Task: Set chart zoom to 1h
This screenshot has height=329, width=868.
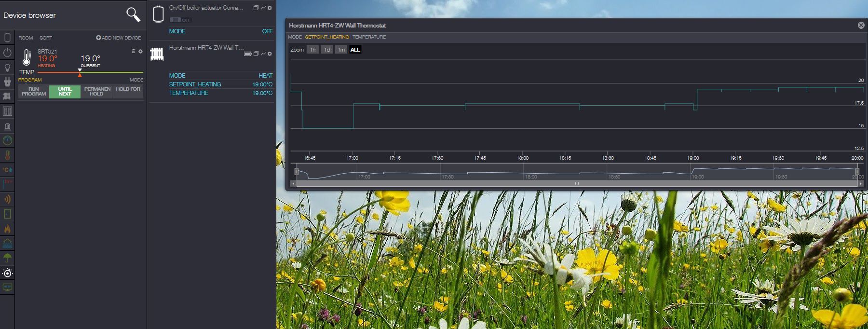Action: 312,50
